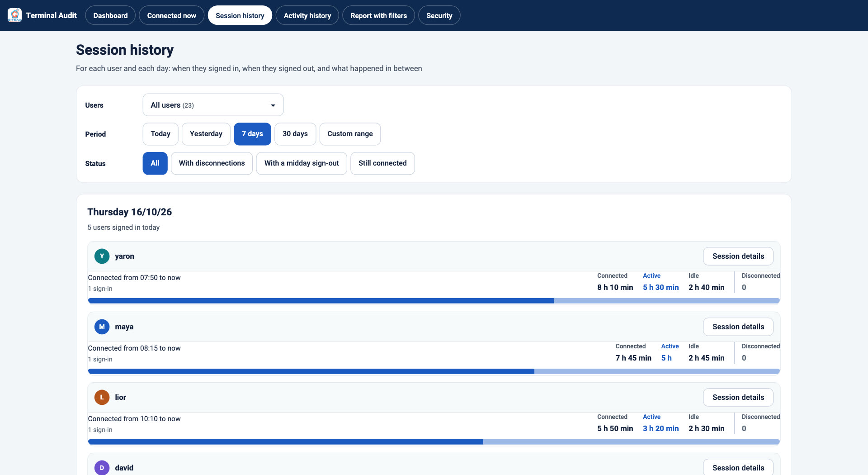
Task: Open the Activity history tab
Action: [x=307, y=15]
